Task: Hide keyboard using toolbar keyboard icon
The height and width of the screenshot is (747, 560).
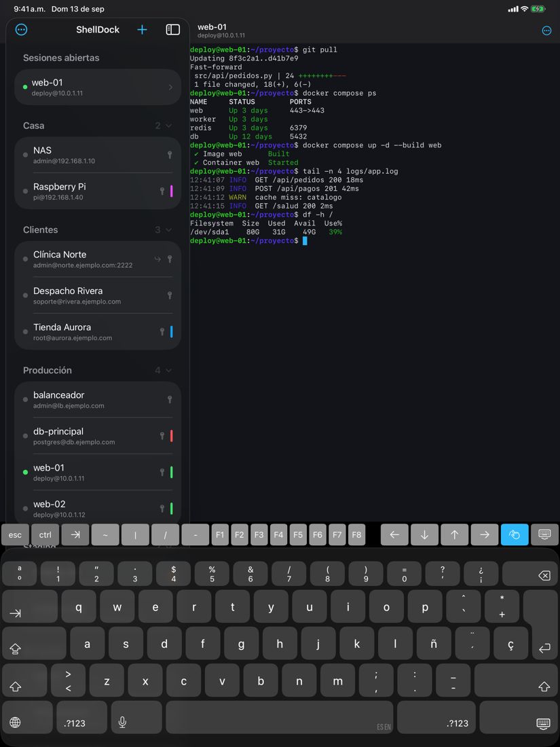Action: (x=544, y=534)
